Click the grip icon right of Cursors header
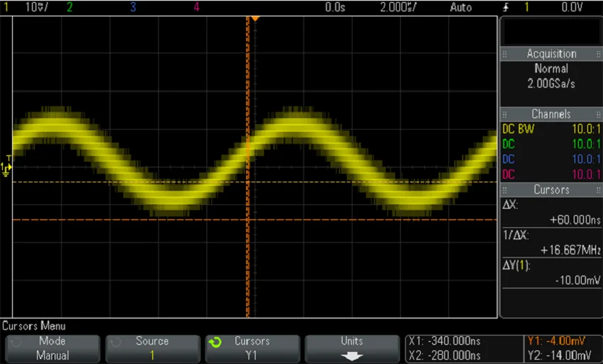The image size is (603, 364). pyautogui.click(x=597, y=190)
